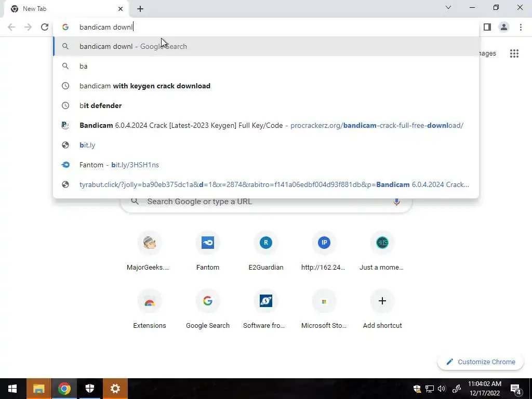Click the Google search box on page

[266, 204]
